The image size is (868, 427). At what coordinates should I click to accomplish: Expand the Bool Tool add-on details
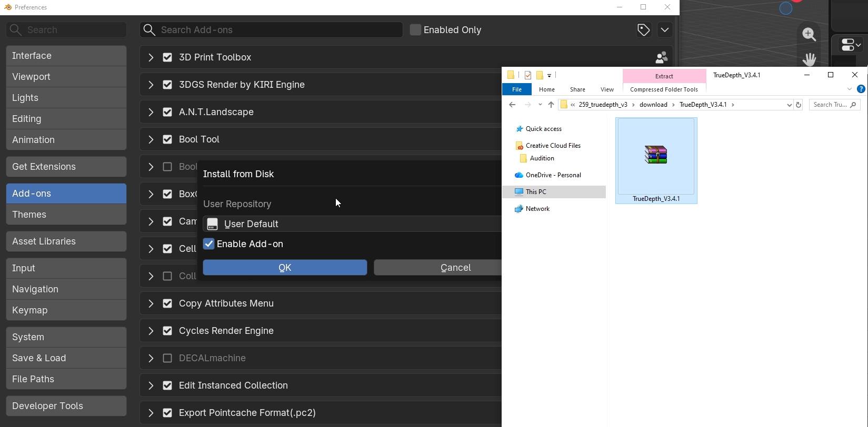[151, 139]
